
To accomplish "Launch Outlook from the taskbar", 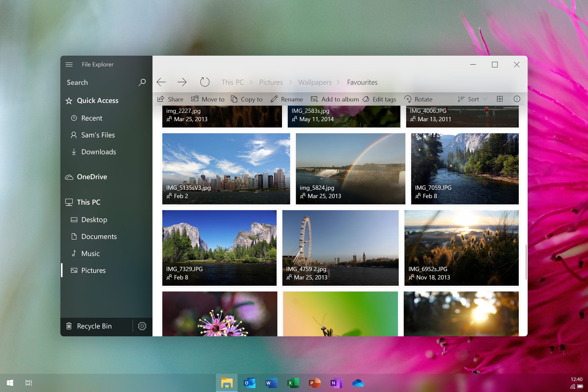I will 249,383.
